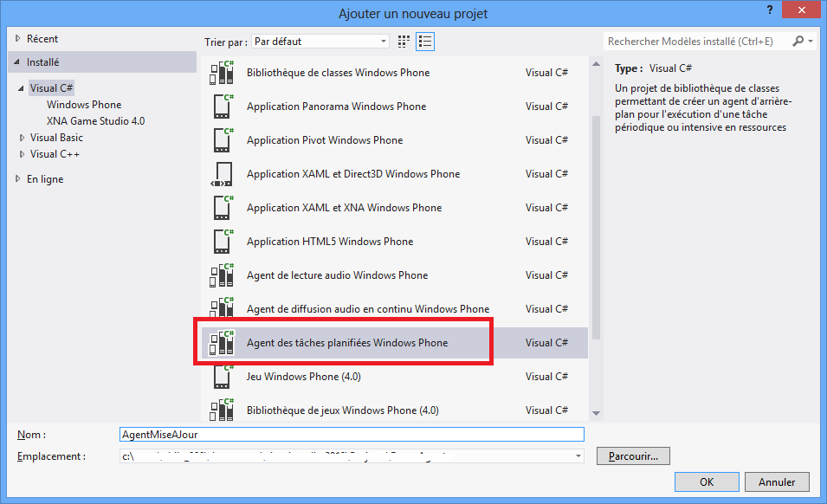
Task: Select the En ligne label
Action: point(45,179)
